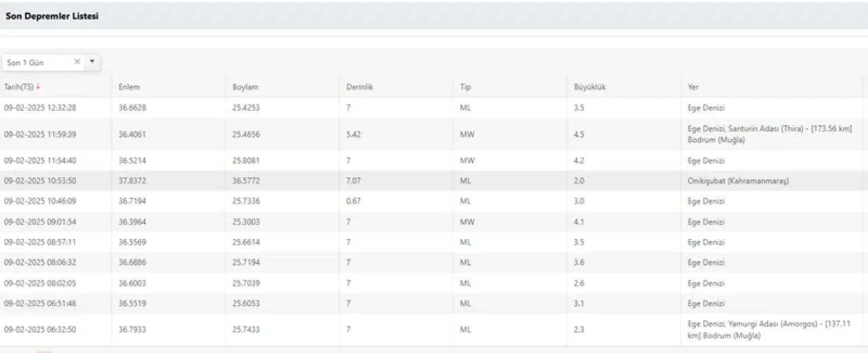Sort by the Yer column header

[693, 87]
